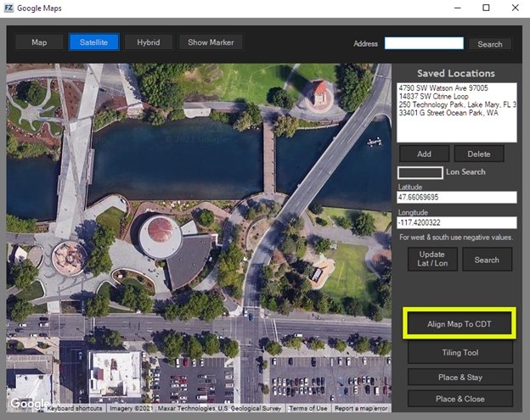Click the Latitude value field
Image resolution: width=530 pixels, height=420 pixels.
[x=456, y=198]
